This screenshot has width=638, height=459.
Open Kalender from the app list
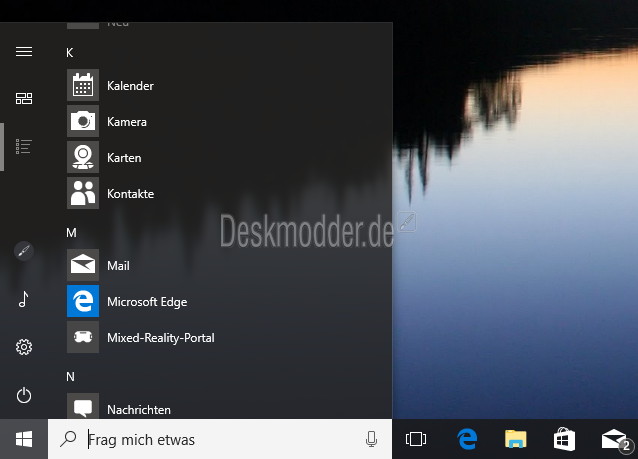pos(130,86)
